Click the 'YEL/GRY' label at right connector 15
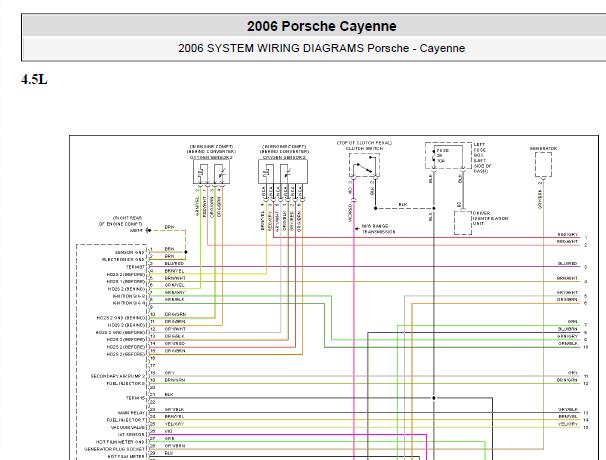This screenshot has height=460, width=606. pos(568,424)
